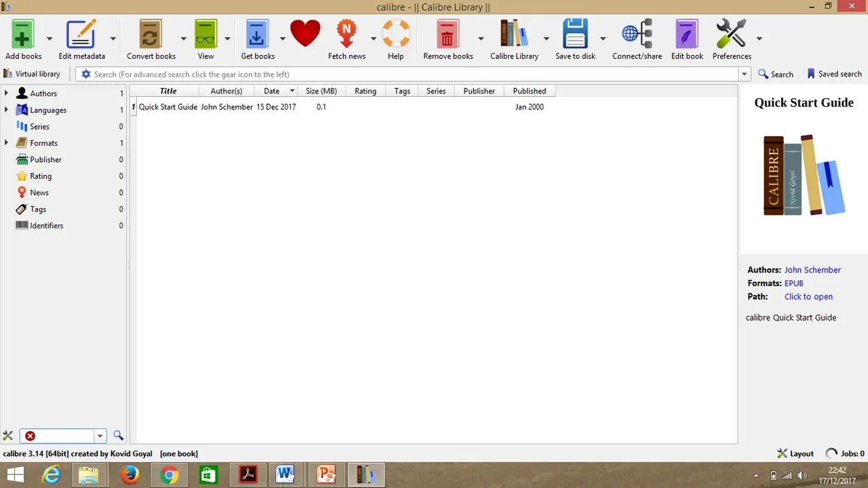The width and height of the screenshot is (868, 488).
Task: Expand the Authors category
Action: click(6, 93)
